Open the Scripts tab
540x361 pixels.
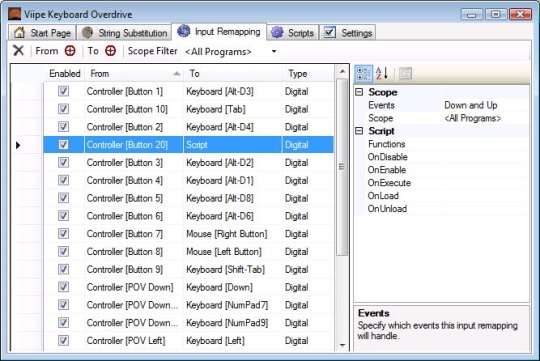[292, 33]
